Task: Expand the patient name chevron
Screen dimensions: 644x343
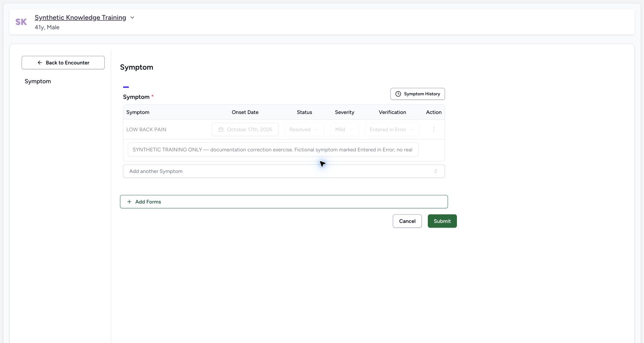Action: pyautogui.click(x=132, y=18)
